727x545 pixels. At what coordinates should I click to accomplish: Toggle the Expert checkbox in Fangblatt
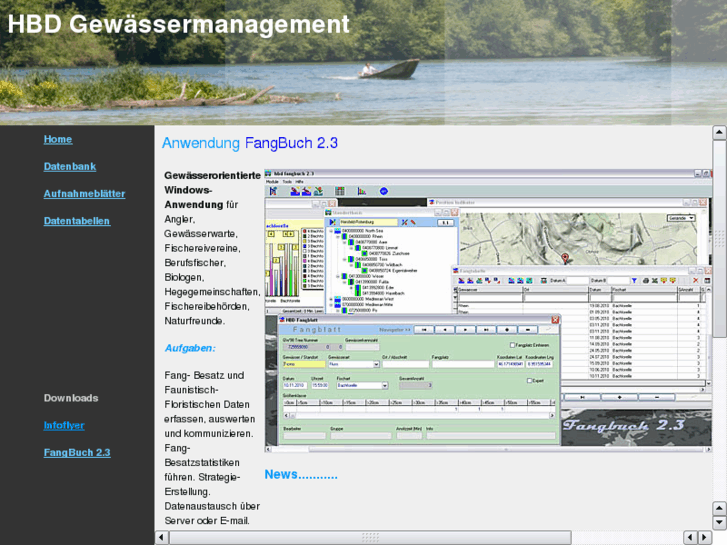529,380
